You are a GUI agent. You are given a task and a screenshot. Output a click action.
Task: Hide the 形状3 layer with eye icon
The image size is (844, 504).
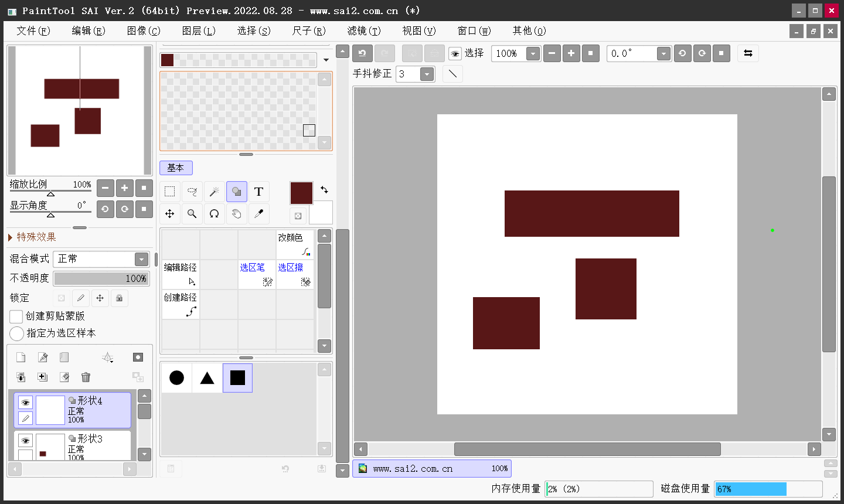click(25, 441)
